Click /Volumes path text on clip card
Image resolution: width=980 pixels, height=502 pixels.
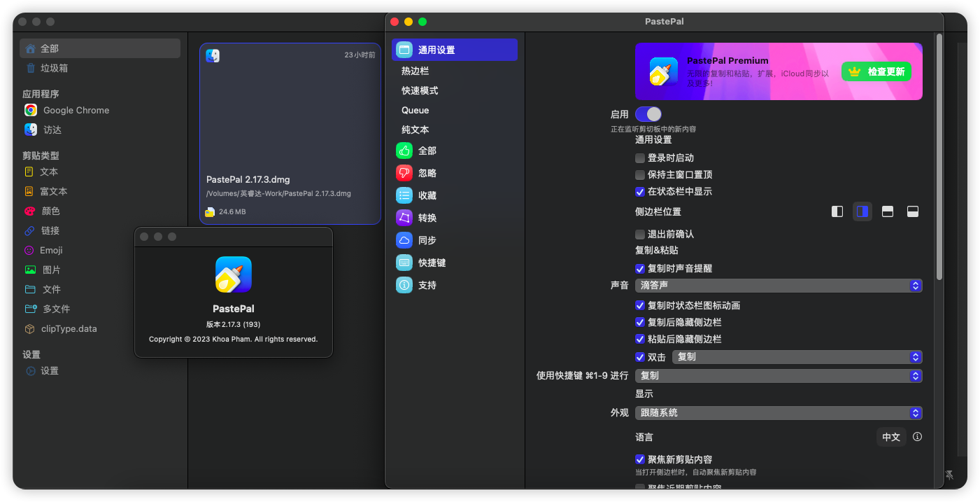tap(278, 193)
